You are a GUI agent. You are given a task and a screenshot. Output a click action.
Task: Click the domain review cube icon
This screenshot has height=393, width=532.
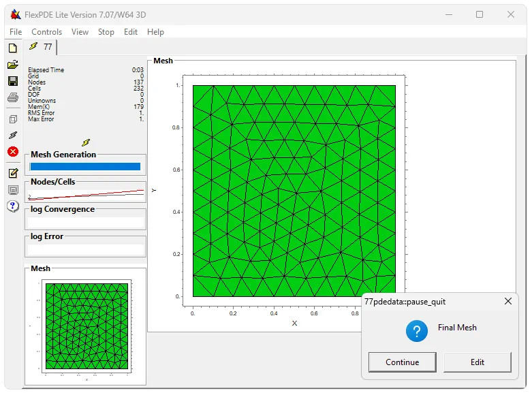(x=12, y=119)
